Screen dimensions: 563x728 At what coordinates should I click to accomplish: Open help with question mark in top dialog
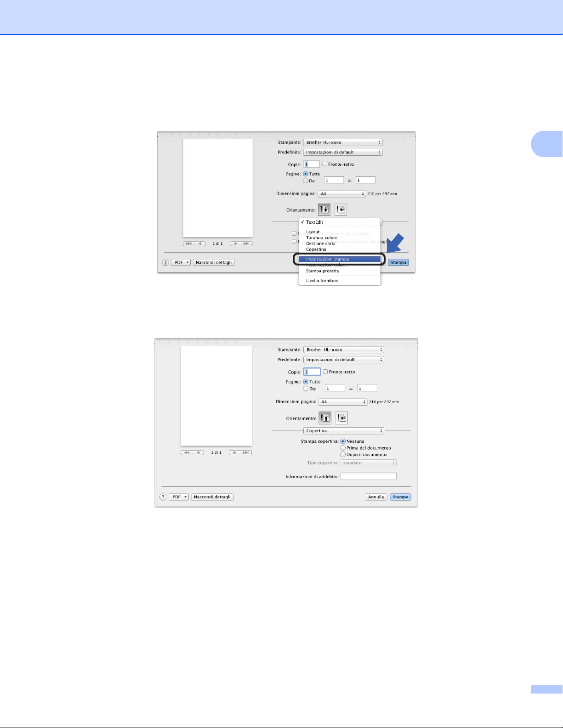point(165,262)
